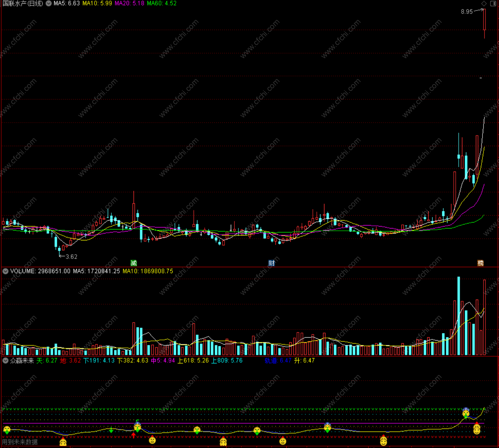
Task: Click the diamond icon at chart top-right corner
Action: tap(484, 3)
